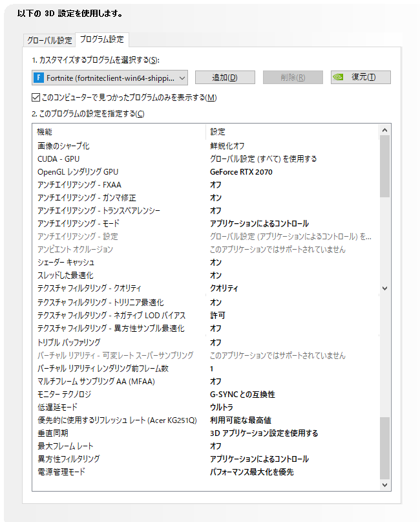Click the GeForce RTX 2070 value
The height and width of the screenshot is (522, 420).
tap(241, 172)
